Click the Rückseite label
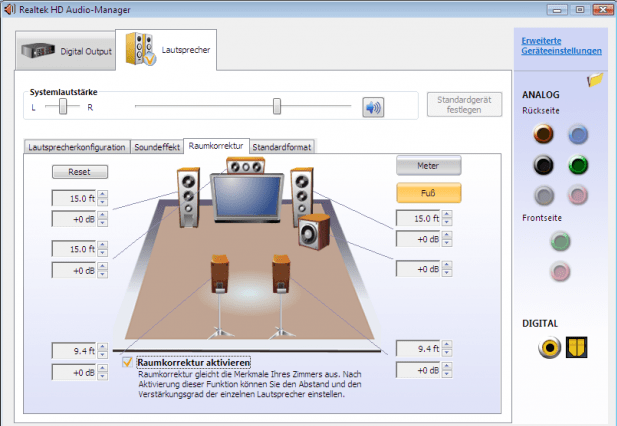This screenshot has width=617, height=426. click(x=541, y=111)
